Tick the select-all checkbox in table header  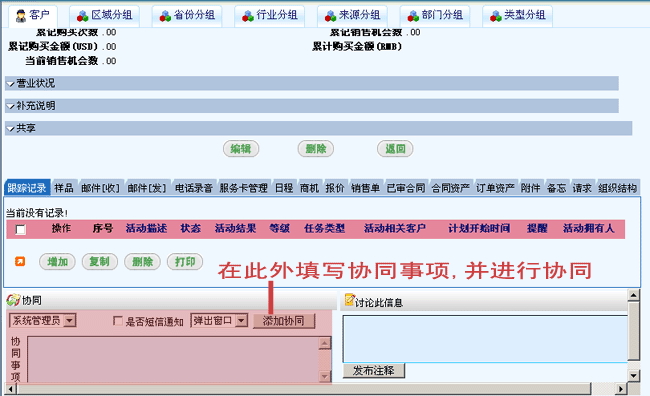click(20, 229)
